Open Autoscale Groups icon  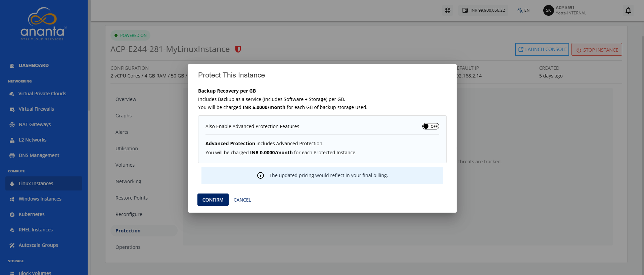pyautogui.click(x=12, y=245)
